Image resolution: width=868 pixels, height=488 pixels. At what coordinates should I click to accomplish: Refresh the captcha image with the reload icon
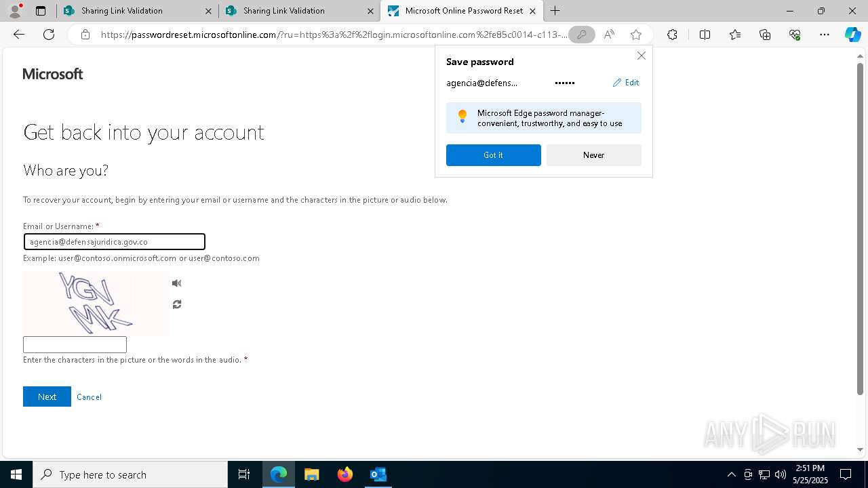tap(177, 304)
